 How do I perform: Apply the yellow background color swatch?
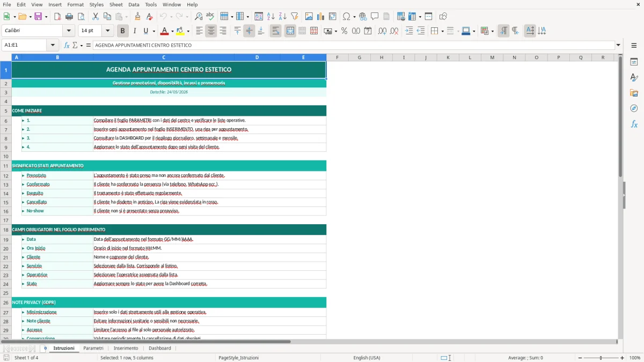(x=180, y=31)
